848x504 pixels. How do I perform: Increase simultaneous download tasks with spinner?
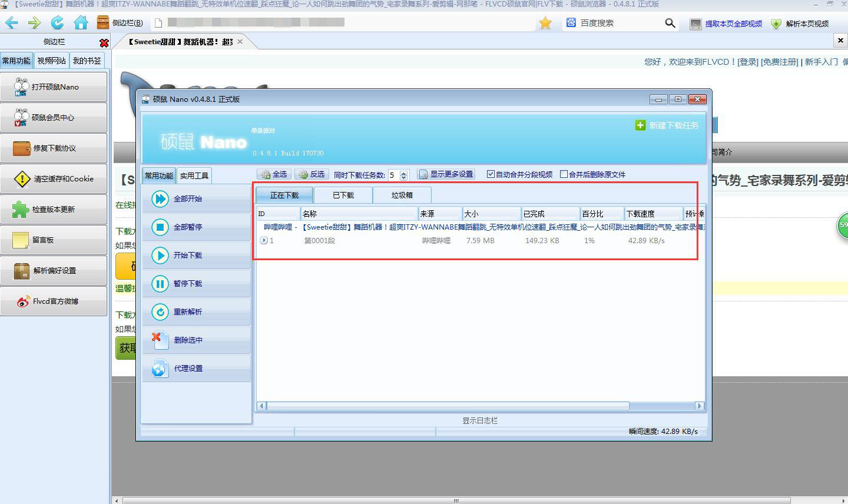click(x=403, y=173)
